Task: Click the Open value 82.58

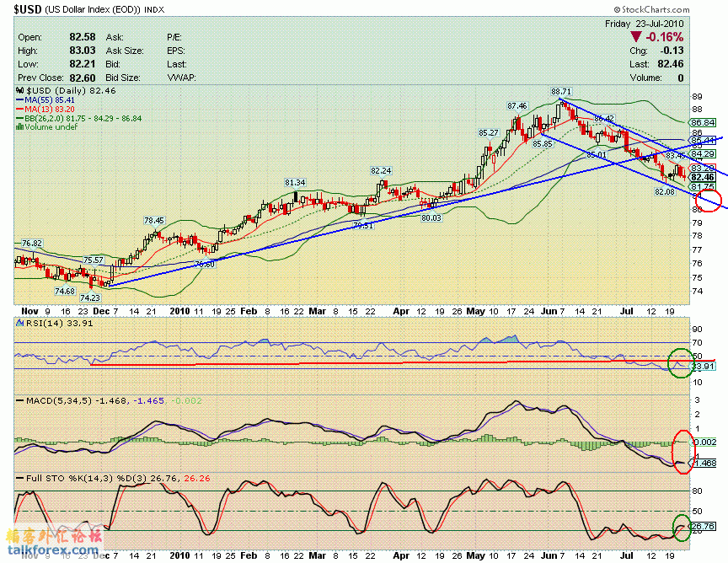Action: click(83, 37)
